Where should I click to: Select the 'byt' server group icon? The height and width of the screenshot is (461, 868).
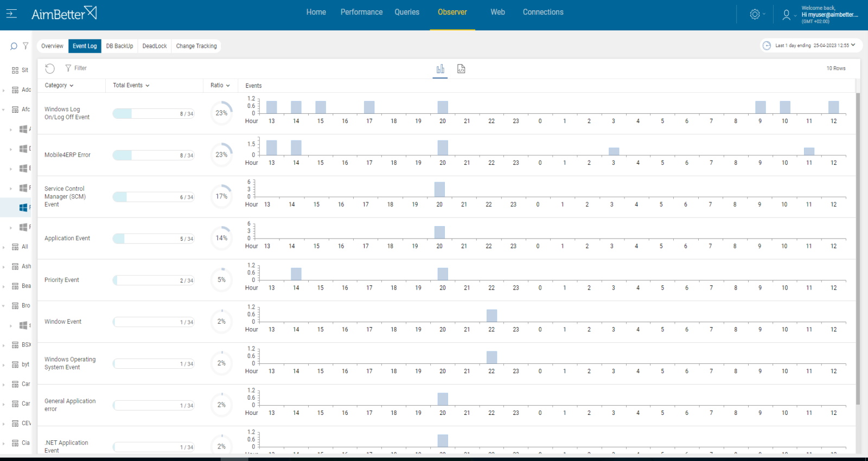coord(15,365)
